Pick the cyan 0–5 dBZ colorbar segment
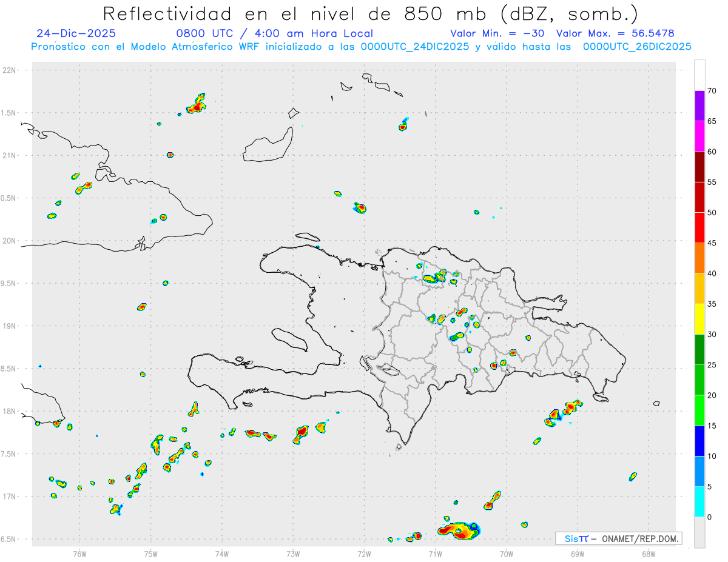 (699, 502)
